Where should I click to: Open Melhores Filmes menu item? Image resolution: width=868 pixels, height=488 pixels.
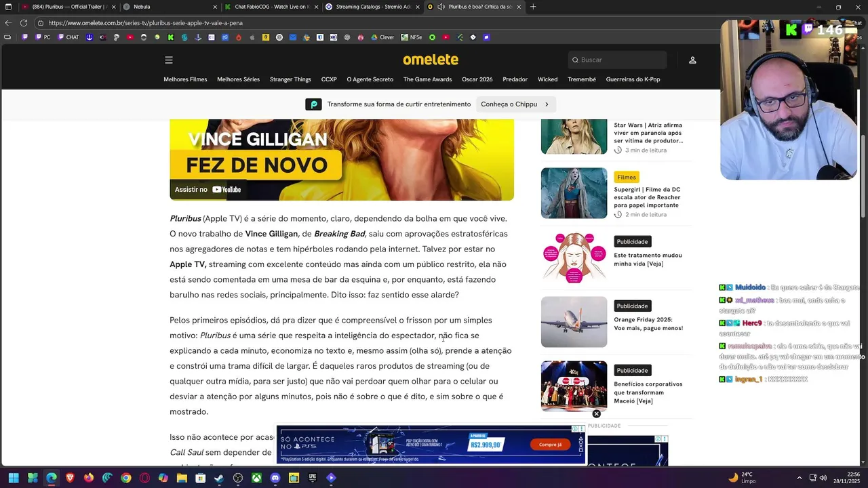[185, 79]
